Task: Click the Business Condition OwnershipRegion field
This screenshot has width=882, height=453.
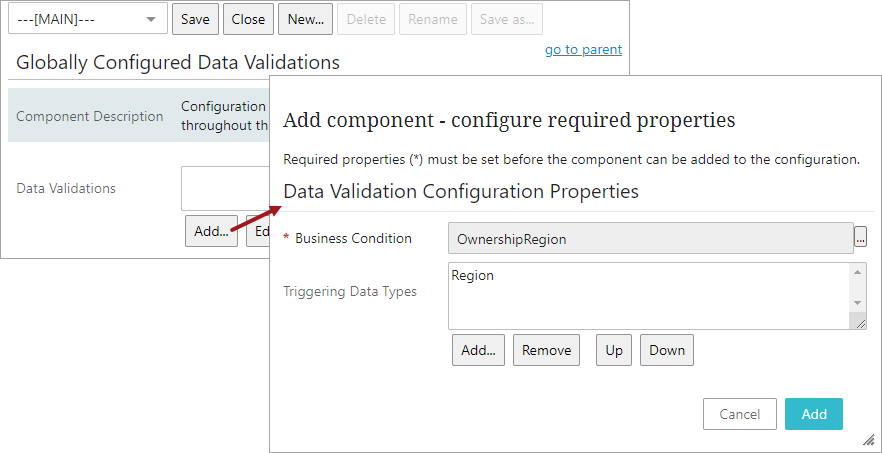Action: tap(650, 238)
